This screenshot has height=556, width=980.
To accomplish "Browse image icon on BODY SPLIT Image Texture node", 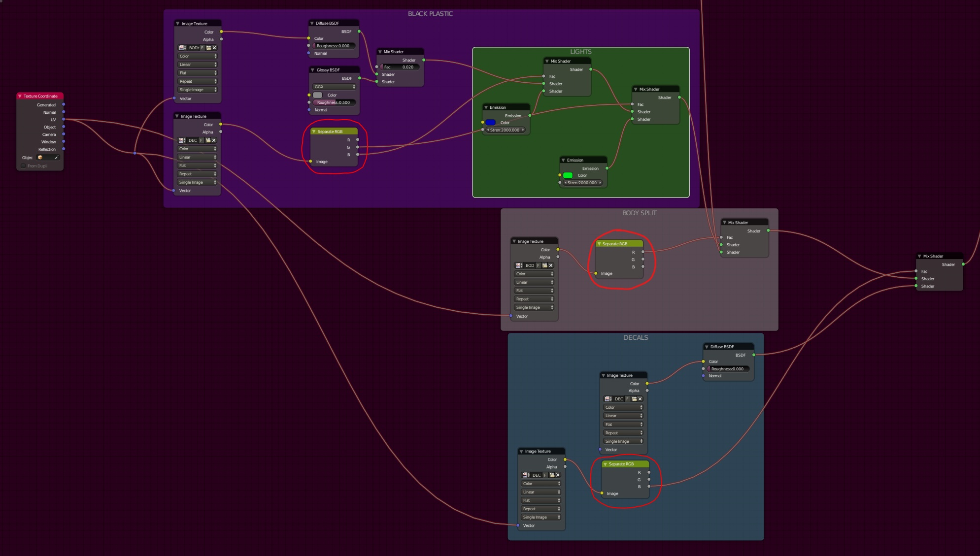I will click(519, 265).
